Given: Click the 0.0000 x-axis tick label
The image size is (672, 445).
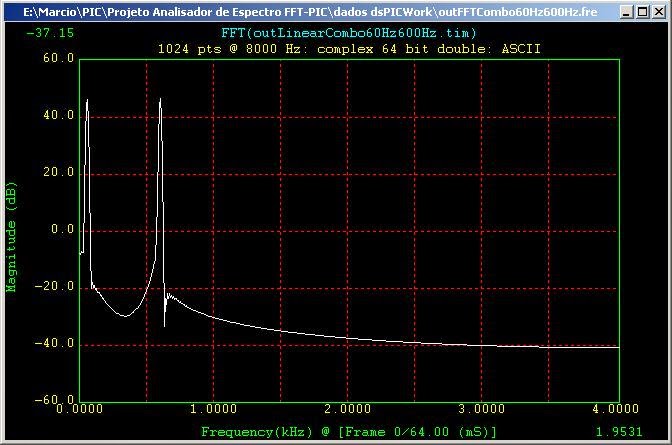Looking at the screenshot, I should point(80,409).
